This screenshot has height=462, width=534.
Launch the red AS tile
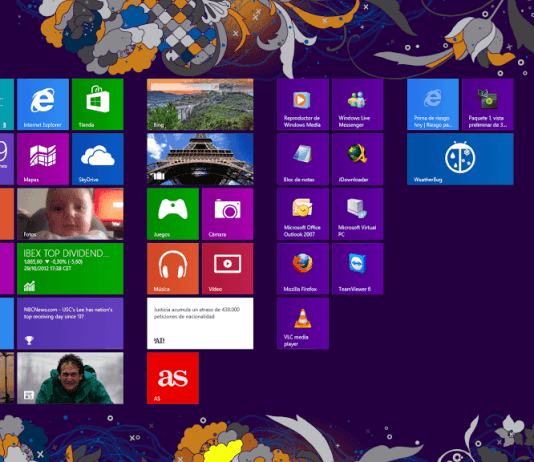173,378
